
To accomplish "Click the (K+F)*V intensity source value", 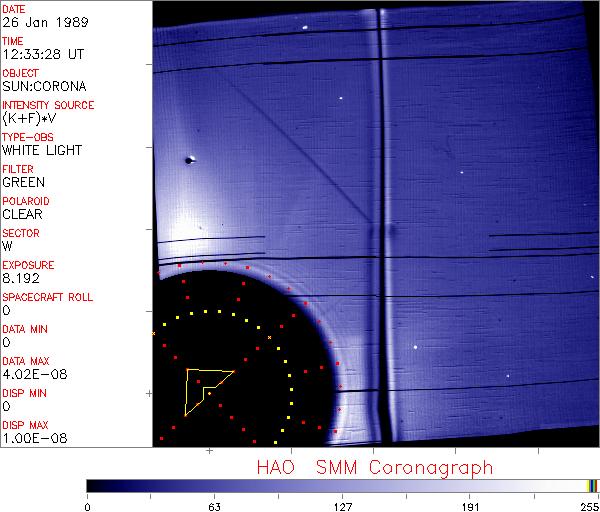I will click(28, 119).
